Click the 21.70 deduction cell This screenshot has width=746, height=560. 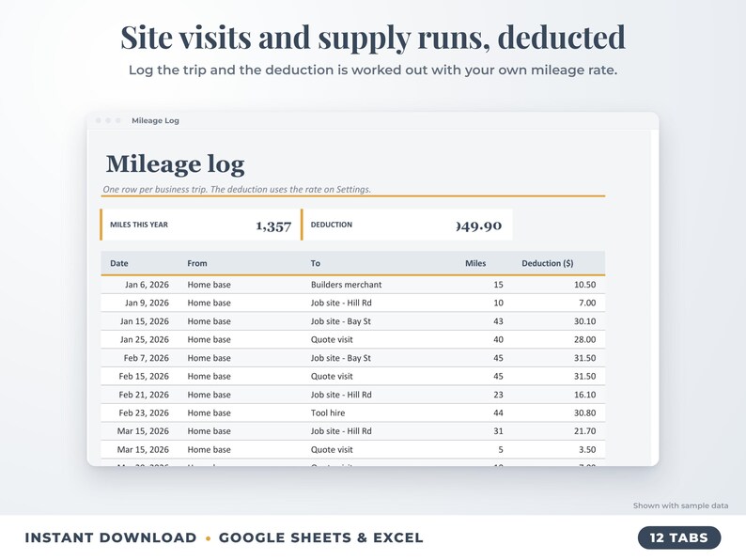point(584,431)
